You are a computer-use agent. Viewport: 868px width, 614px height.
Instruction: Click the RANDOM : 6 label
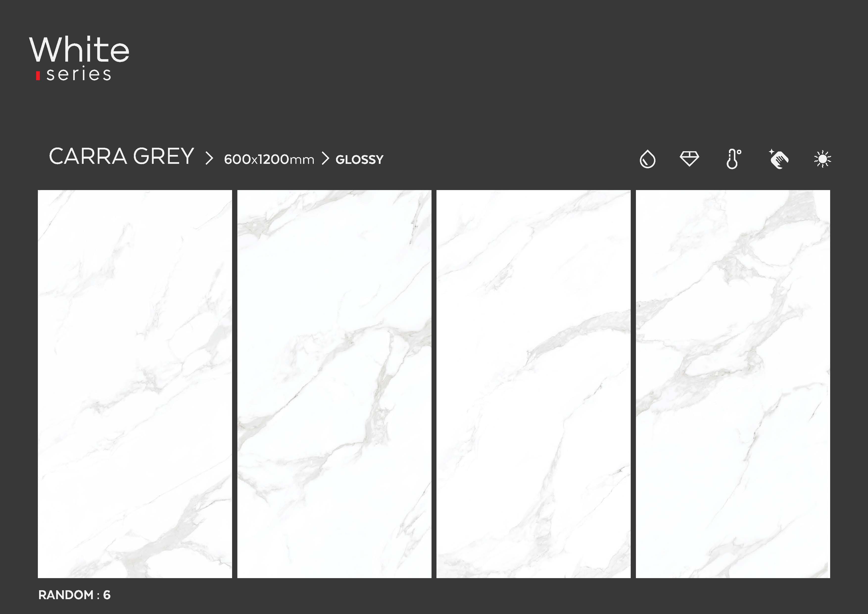74,595
